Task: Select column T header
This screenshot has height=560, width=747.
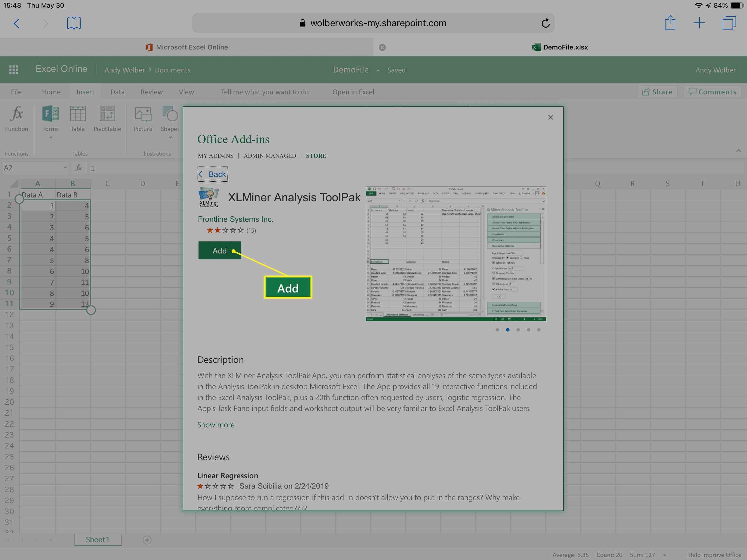Action: 702,183
